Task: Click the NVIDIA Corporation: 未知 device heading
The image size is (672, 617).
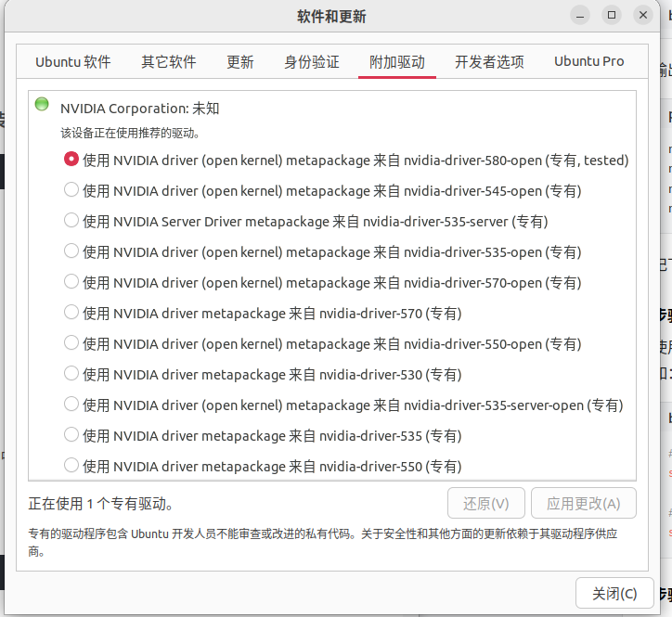Action: (x=140, y=109)
